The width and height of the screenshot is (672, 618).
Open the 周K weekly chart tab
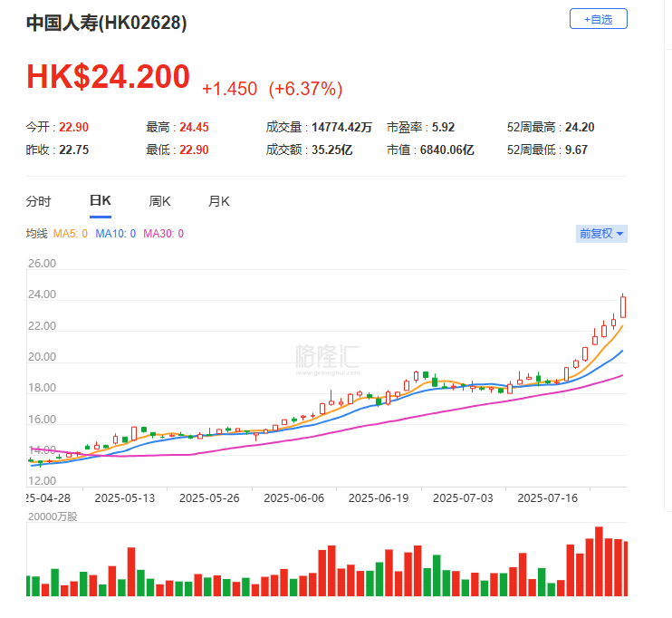pyautogui.click(x=159, y=201)
